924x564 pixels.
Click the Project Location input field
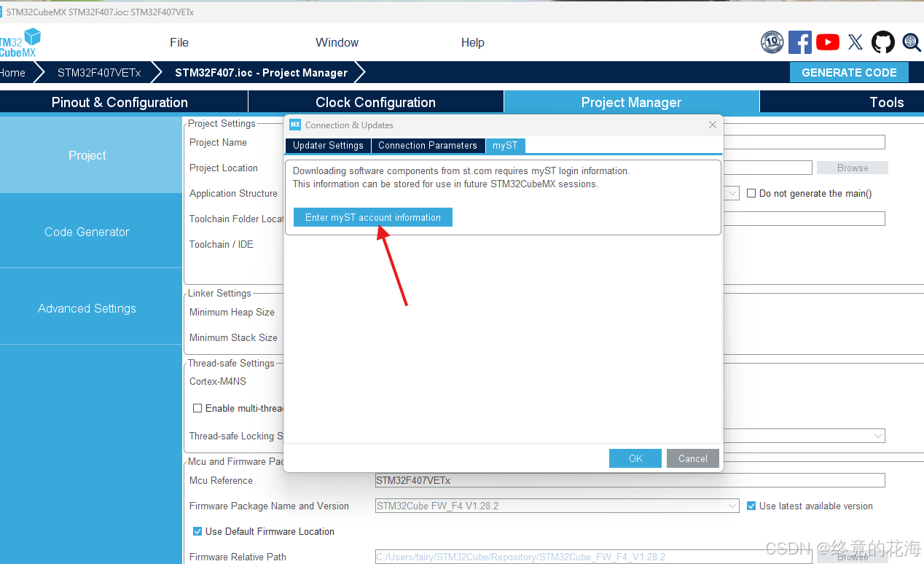click(x=768, y=168)
